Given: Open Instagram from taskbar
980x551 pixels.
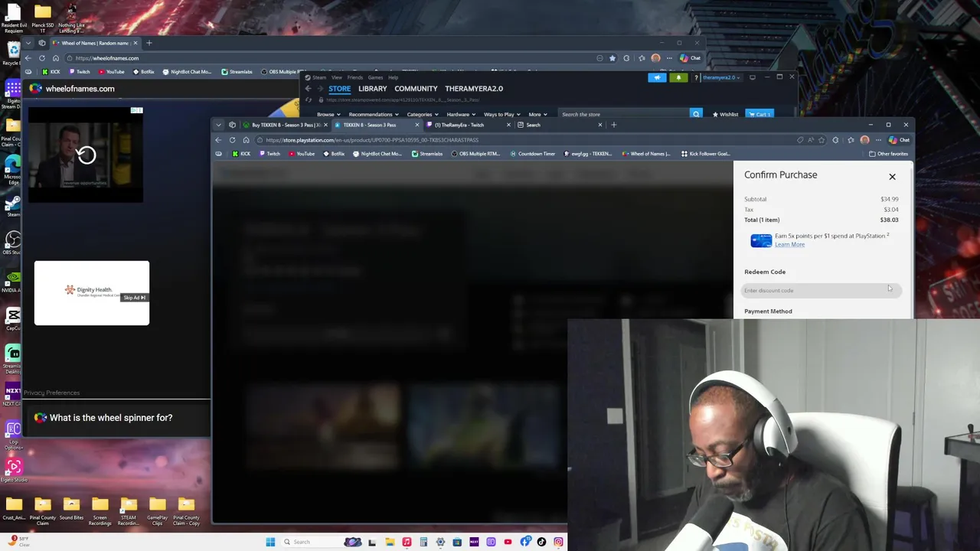Looking at the screenshot, I should (x=558, y=542).
